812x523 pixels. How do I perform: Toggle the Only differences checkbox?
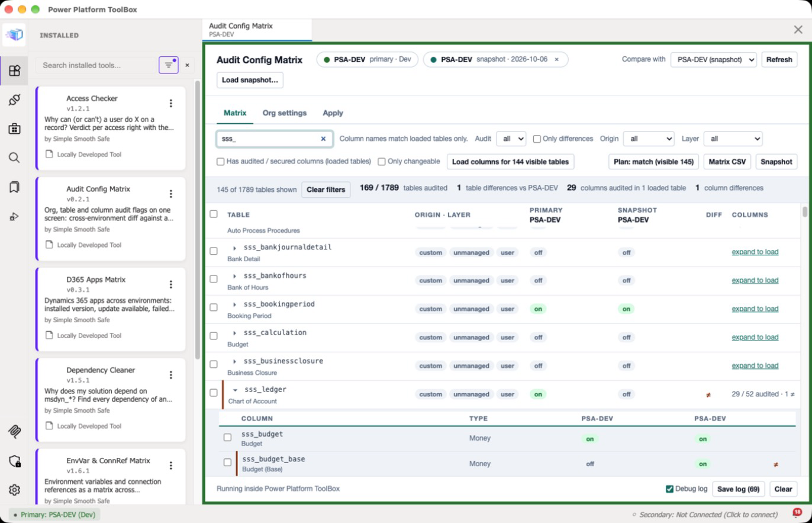[537, 139]
